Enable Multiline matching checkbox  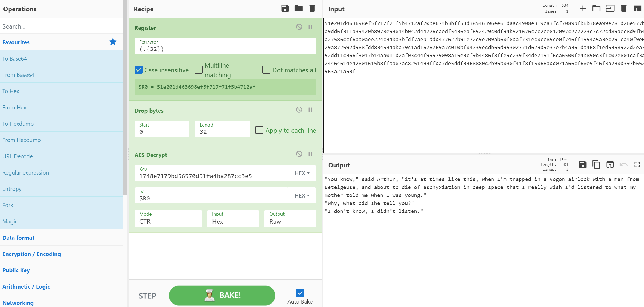tap(198, 70)
